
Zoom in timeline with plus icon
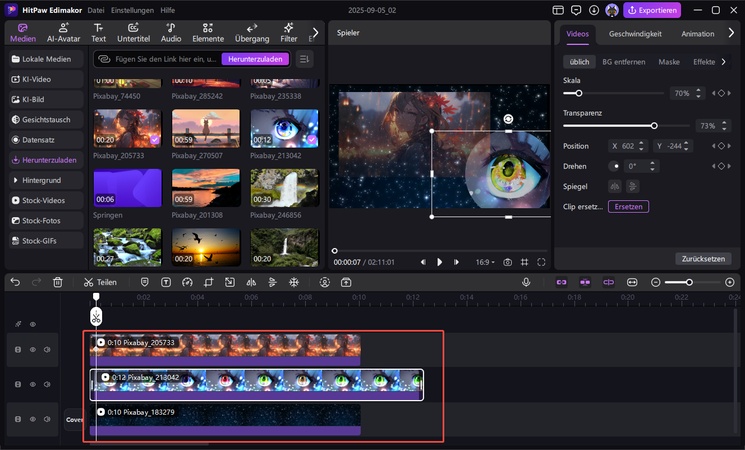[x=730, y=282]
